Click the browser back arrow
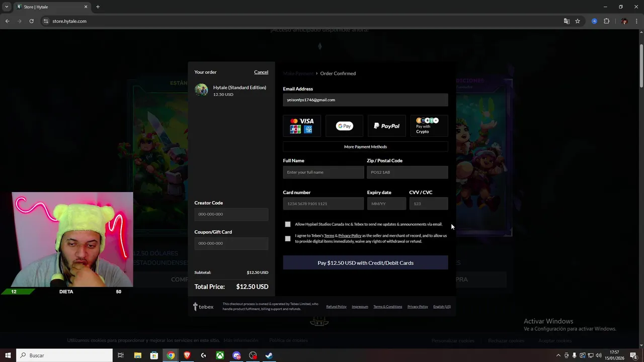Screen dimensions: 644x362 tap(7, 21)
